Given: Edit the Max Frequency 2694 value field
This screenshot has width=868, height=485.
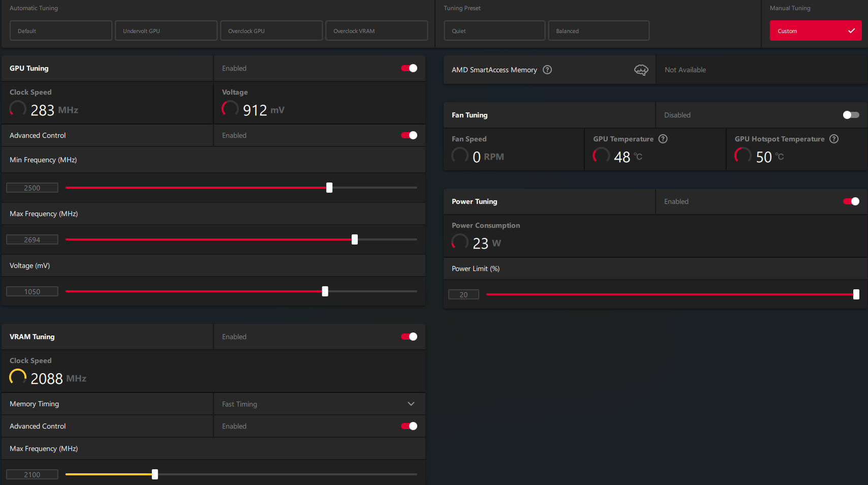Looking at the screenshot, I should tap(32, 240).
